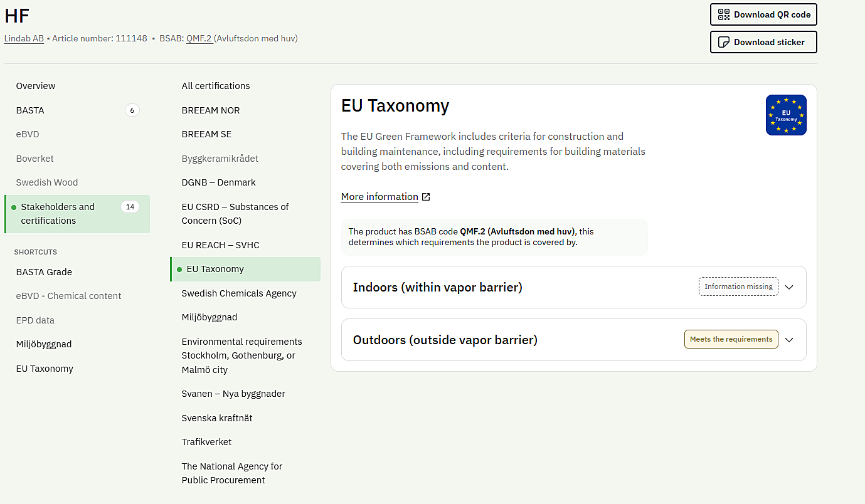The height and width of the screenshot is (504, 865).
Task: Open the More information link
Action: coord(379,197)
